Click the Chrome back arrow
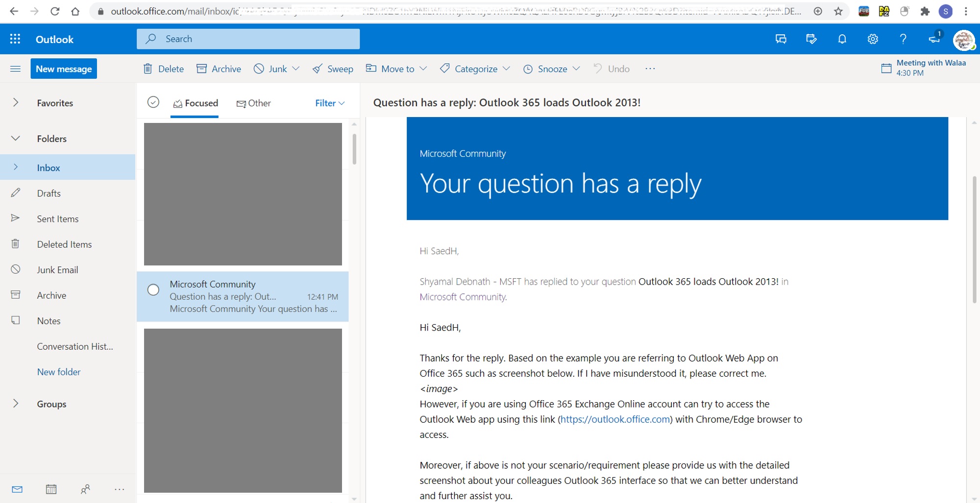The image size is (980, 503). click(x=14, y=11)
